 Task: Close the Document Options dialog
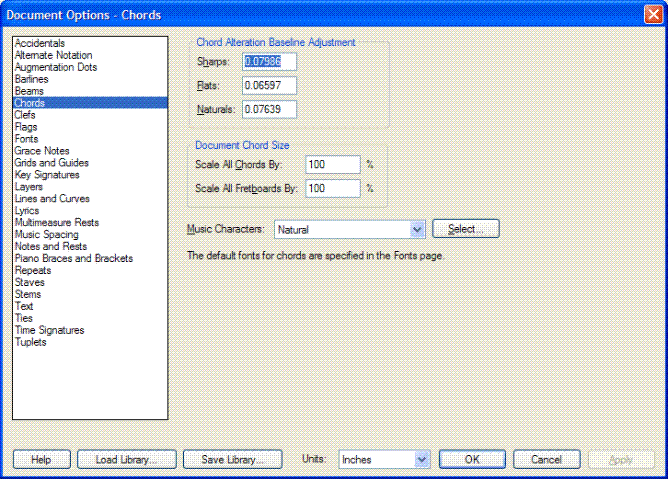pyautogui.click(x=652, y=14)
